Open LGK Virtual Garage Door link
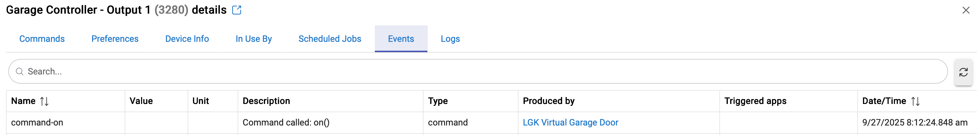The height and width of the screenshot is (135, 980). [570, 122]
